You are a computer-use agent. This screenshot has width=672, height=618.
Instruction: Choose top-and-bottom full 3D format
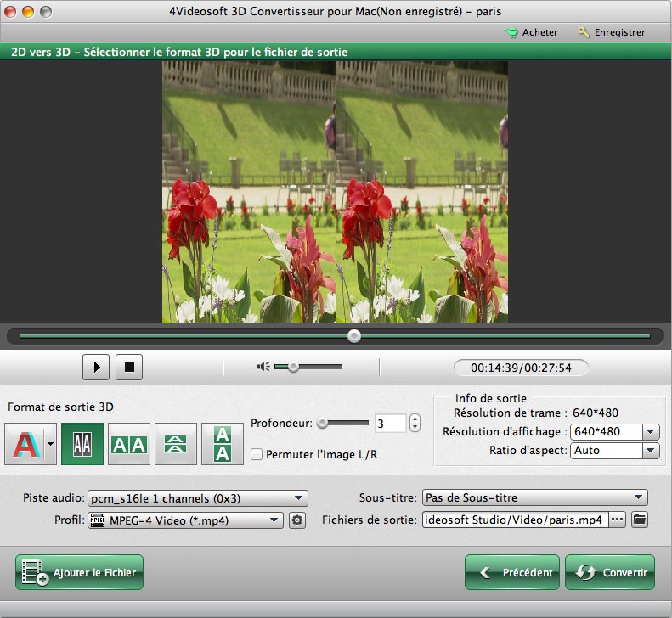pos(222,443)
